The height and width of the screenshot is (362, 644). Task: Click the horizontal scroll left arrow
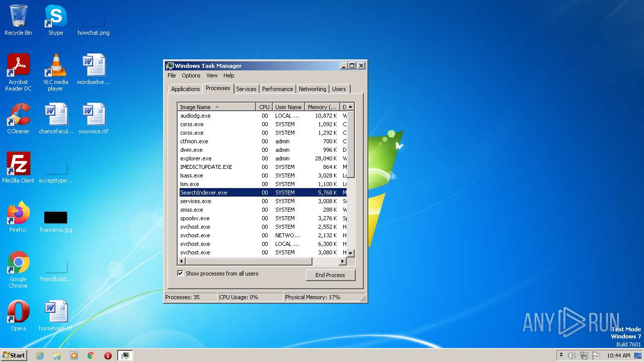pos(182,261)
